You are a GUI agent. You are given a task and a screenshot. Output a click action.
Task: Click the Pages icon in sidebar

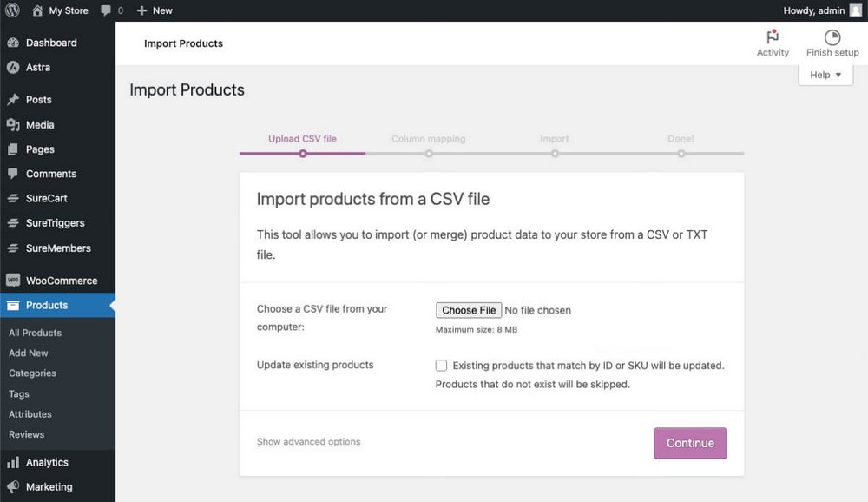click(13, 149)
